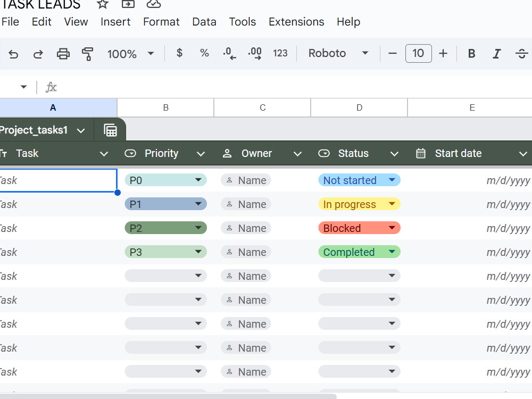Click the Move to folder icon
The width and height of the screenshot is (532, 399).
click(128, 4)
